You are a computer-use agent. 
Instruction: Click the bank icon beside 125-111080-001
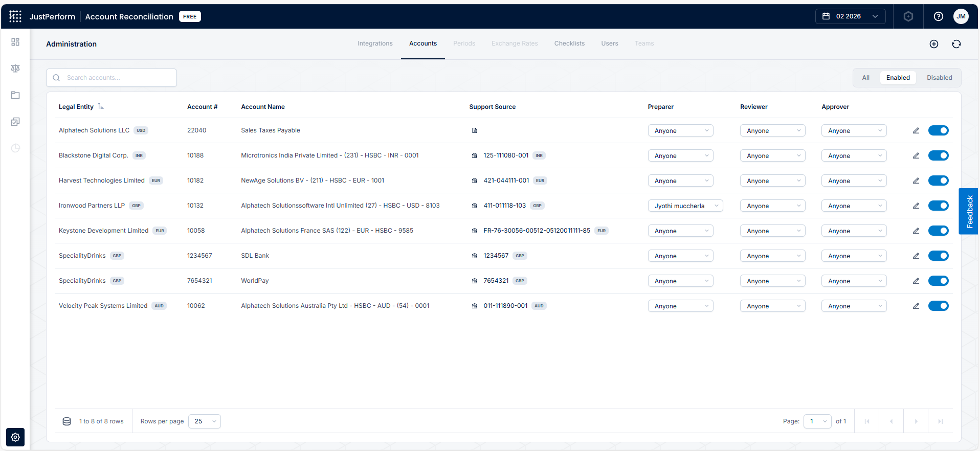point(475,155)
